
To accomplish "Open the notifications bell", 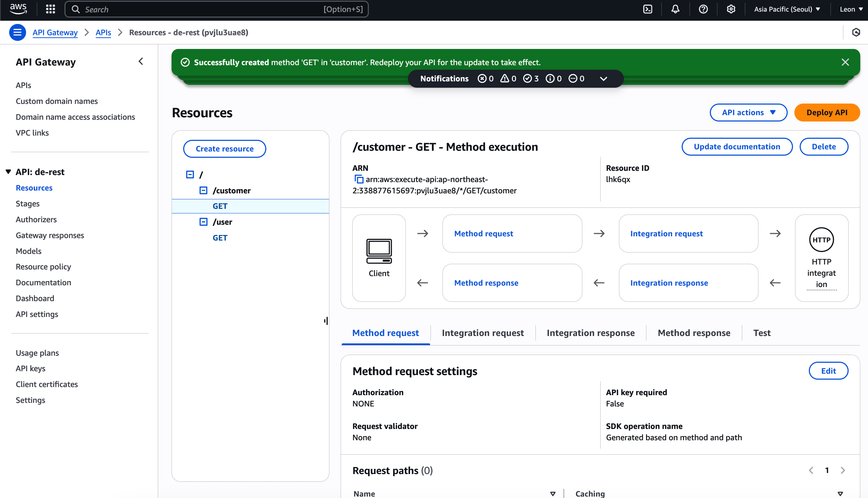I will click(675, 9).
